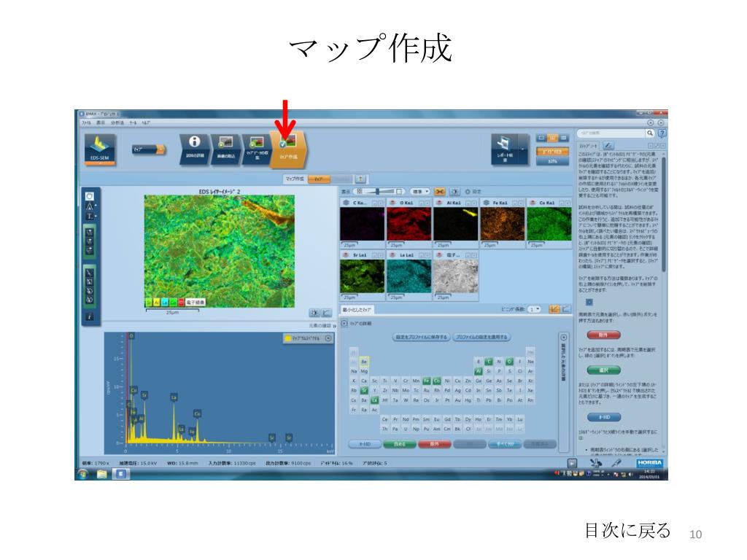Go to the image acquisition step
Image resolution: width=747 pixels, height=560 pixels.
click(x=225, y=148)
